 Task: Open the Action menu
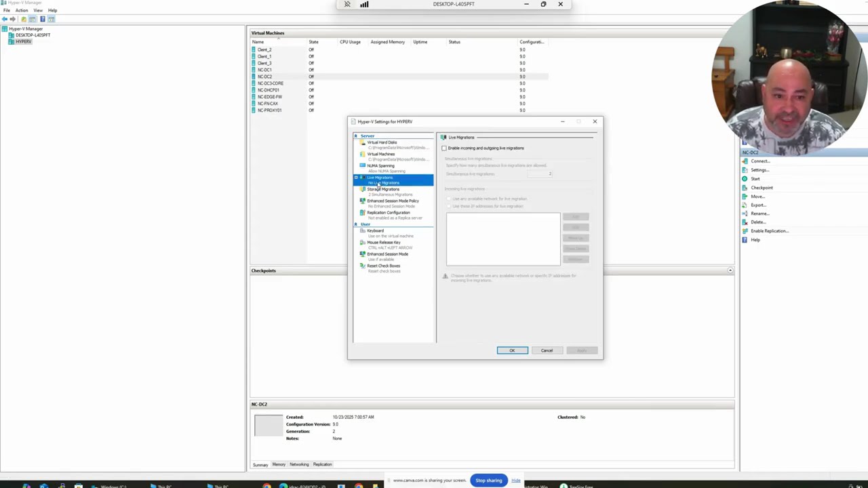point(22,10)
